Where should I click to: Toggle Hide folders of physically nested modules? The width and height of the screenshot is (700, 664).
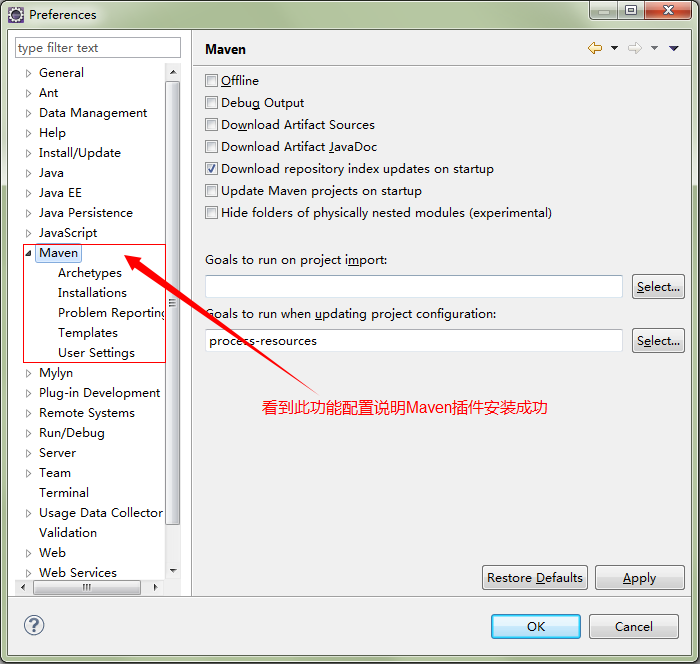click(x=211, y=213)
